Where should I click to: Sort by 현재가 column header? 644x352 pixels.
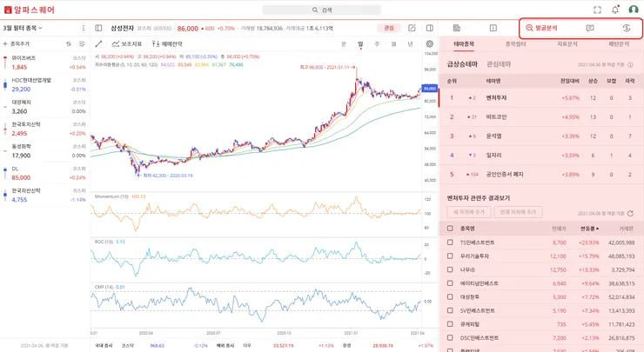click(x=559, y=229)
